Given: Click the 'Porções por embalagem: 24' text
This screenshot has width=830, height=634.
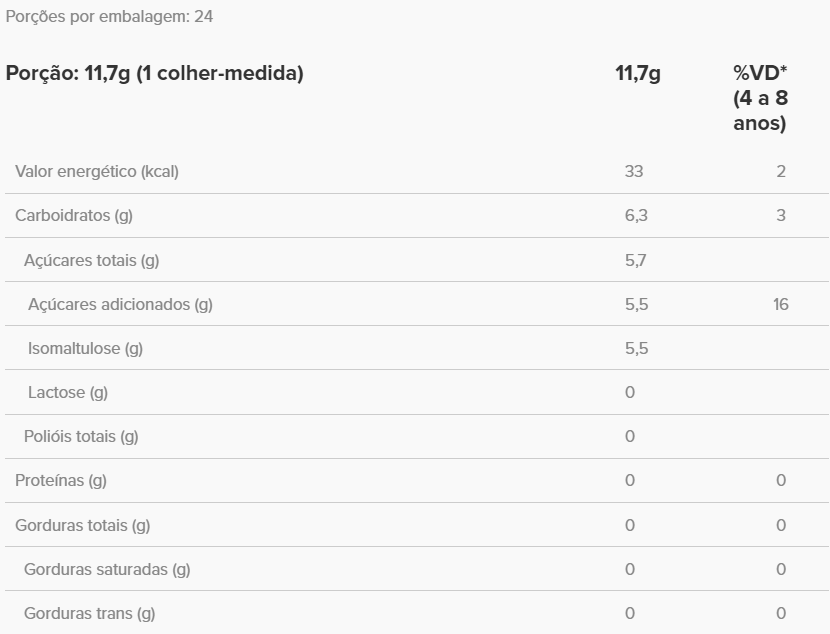Looking at the screenshot, I should (110, 17).
